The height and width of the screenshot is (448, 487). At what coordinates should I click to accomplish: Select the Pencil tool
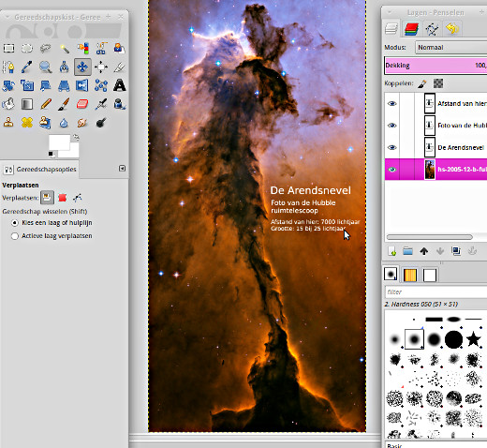46,104
